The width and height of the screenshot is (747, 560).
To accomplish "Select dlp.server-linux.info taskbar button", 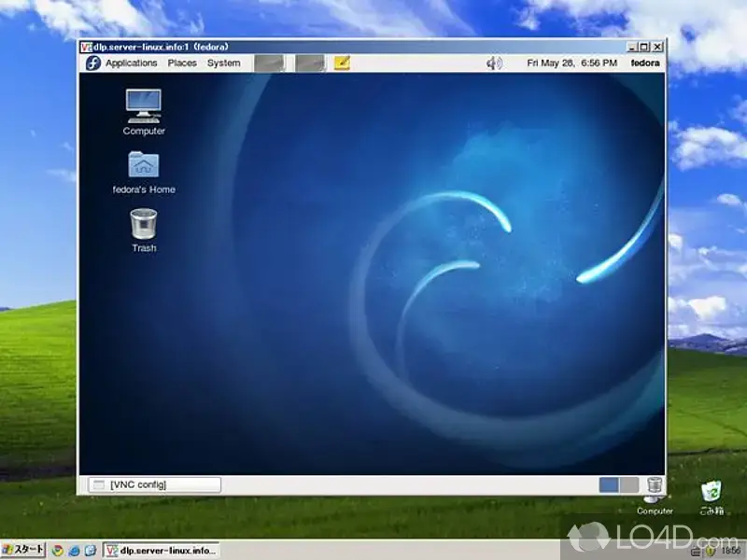I will pos(161,551).
